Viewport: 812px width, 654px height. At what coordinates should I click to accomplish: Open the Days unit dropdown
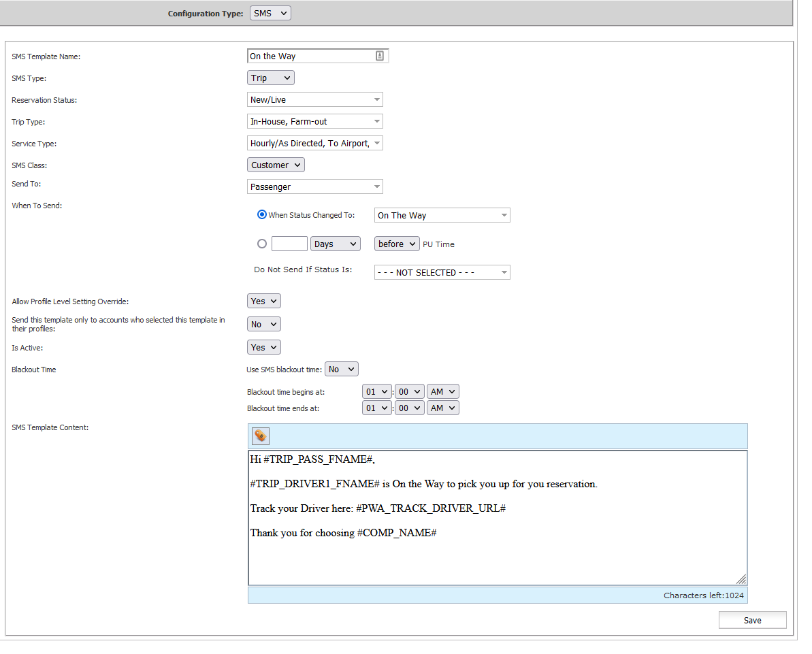pos(335,244)
